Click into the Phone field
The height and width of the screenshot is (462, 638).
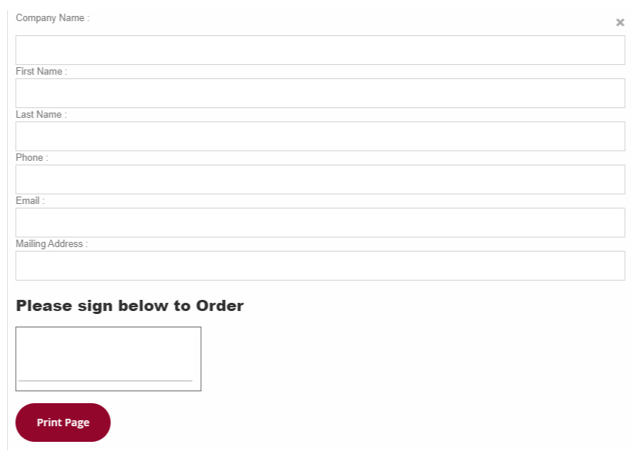pyautogui.click(x=320, y=179)
